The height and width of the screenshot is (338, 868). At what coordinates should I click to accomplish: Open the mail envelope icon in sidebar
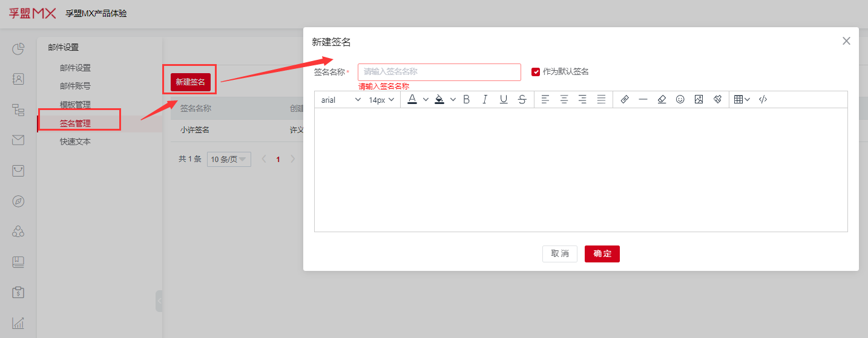point(18,140)
